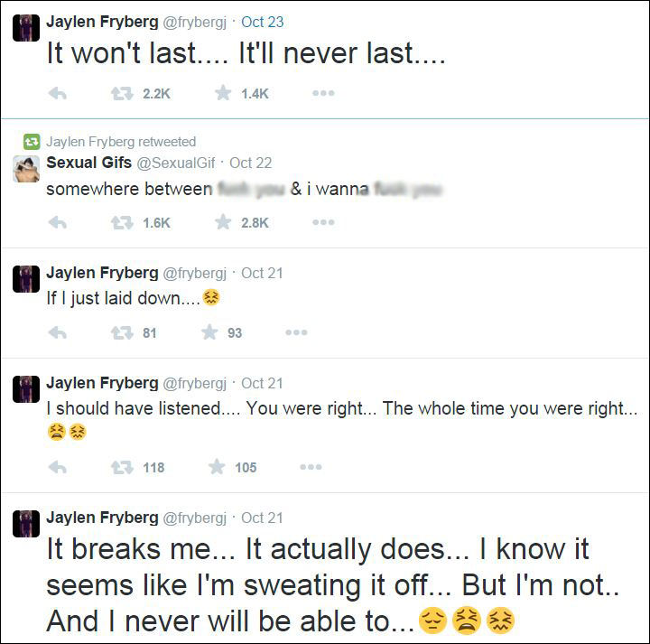
Task: Open more options on Sexual Gifs tweet
Action: coord(323,222)
